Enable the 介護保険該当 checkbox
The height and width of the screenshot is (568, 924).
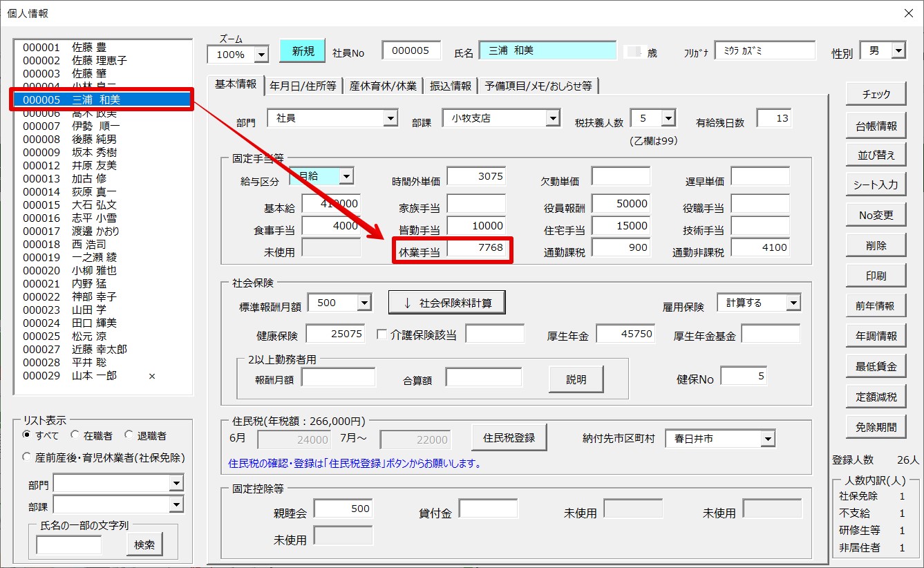pos(381,334)
